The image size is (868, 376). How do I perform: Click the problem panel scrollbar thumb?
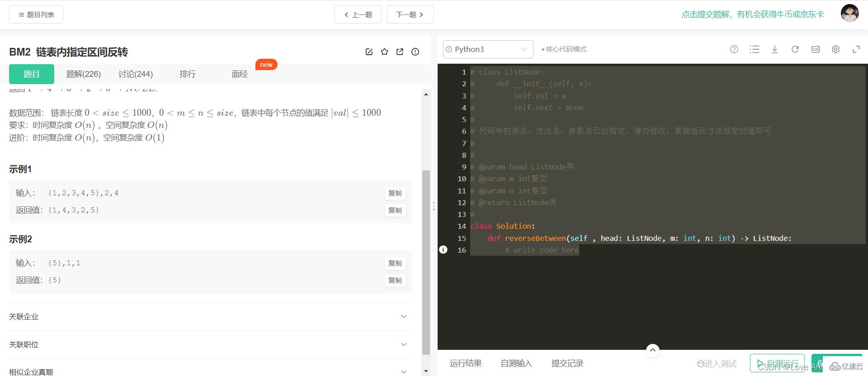click(x=426, y=262)
